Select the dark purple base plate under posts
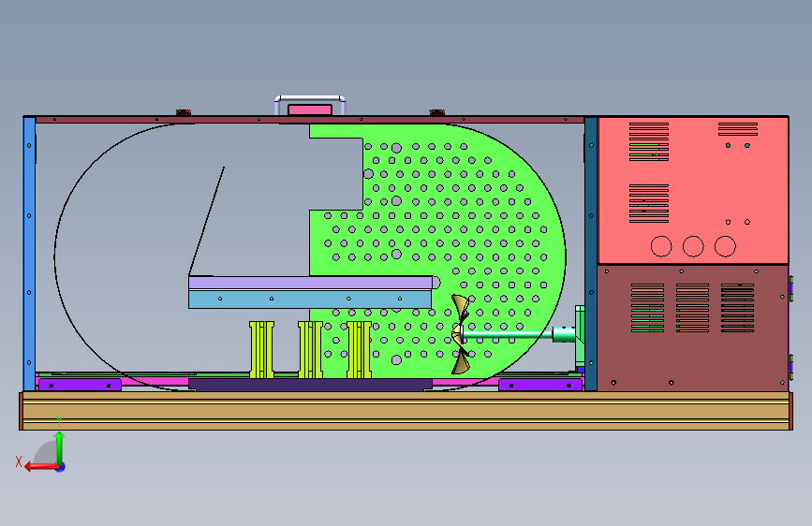812x526 pixels. tap(310, 384)
